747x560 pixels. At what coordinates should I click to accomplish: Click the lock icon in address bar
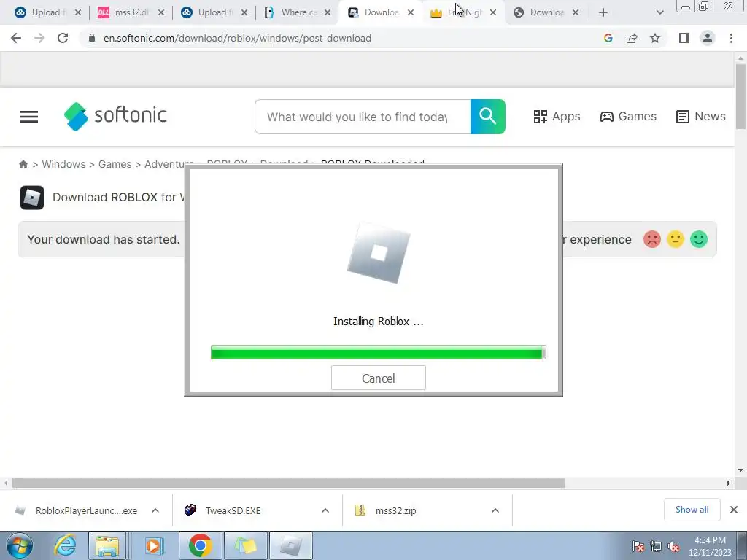pyautogui.click(x=92, y=38)
